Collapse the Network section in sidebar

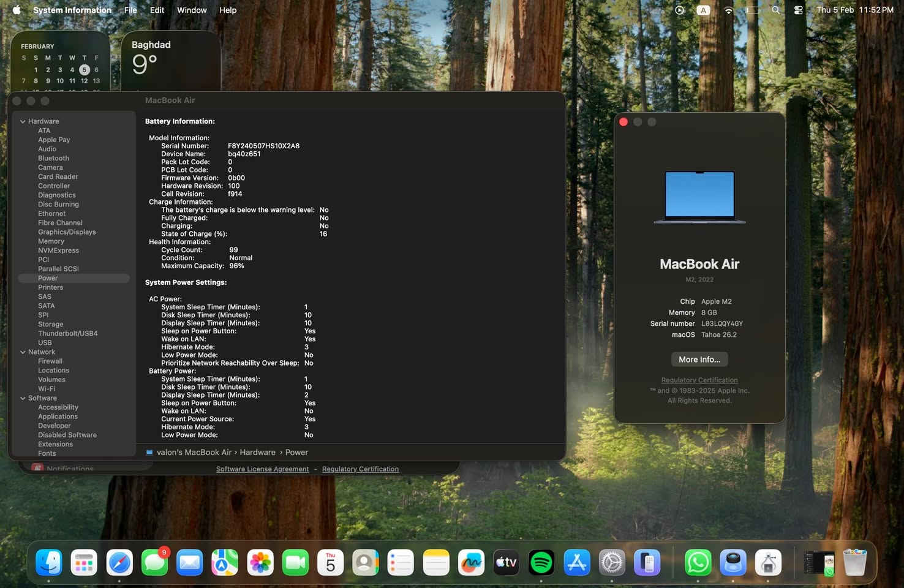tap(23, 352)
